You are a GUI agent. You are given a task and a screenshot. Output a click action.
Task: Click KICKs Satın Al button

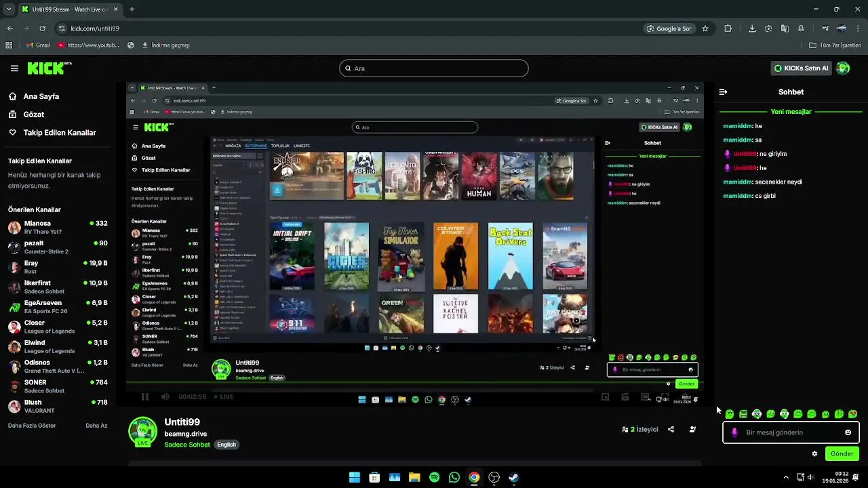click(801, 68)
